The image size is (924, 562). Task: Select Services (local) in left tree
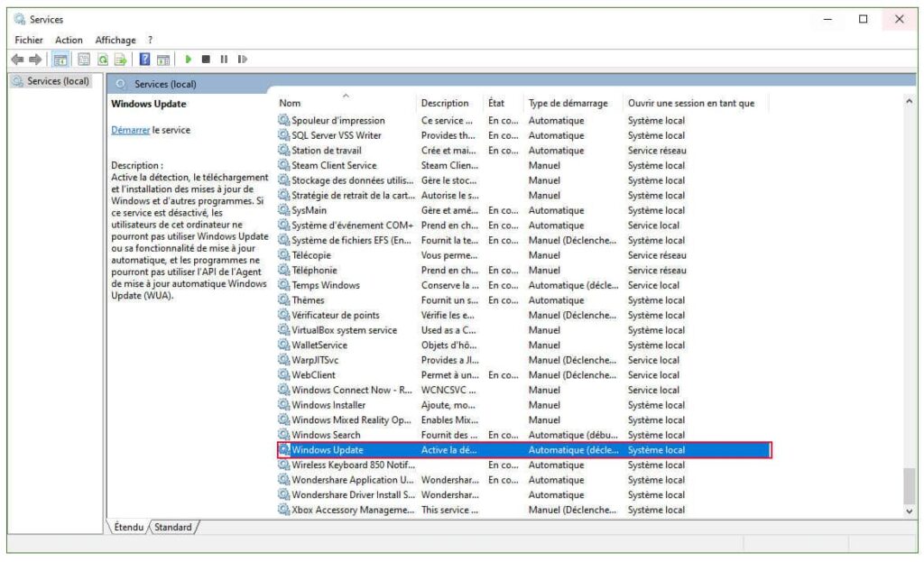[58, 81]
